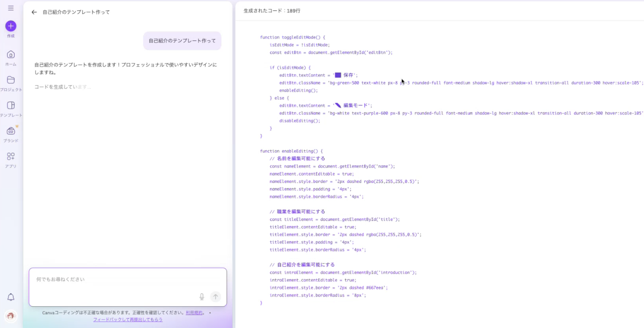Viewport: 644px width, 328px height.
Task: Click 'nameElement.contentEditable = true;' line
Action: point(312,174)
